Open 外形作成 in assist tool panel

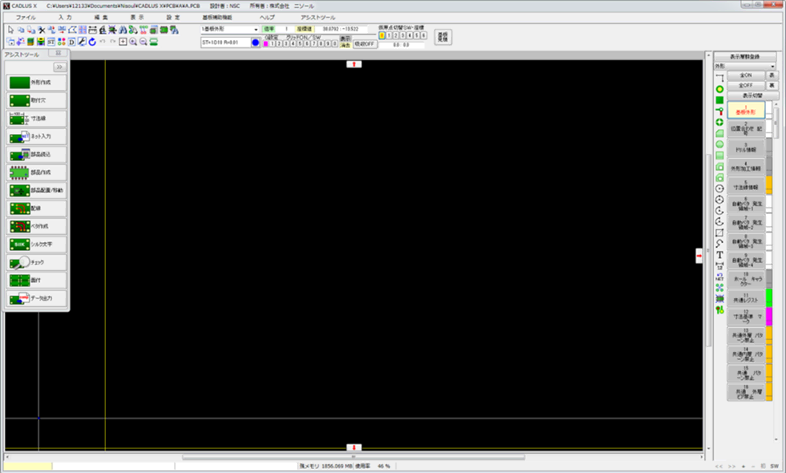coord(37,82)
